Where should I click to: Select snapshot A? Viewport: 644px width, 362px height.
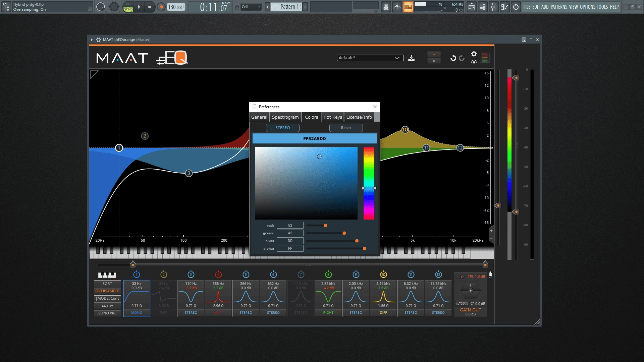click(x=434, y=55)
